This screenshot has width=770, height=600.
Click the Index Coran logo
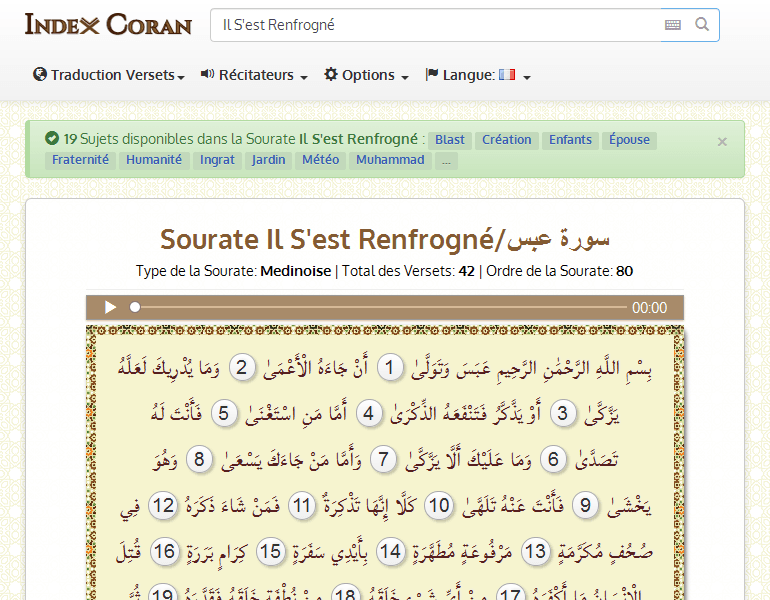pyautogui.click(x=108, y=24)
